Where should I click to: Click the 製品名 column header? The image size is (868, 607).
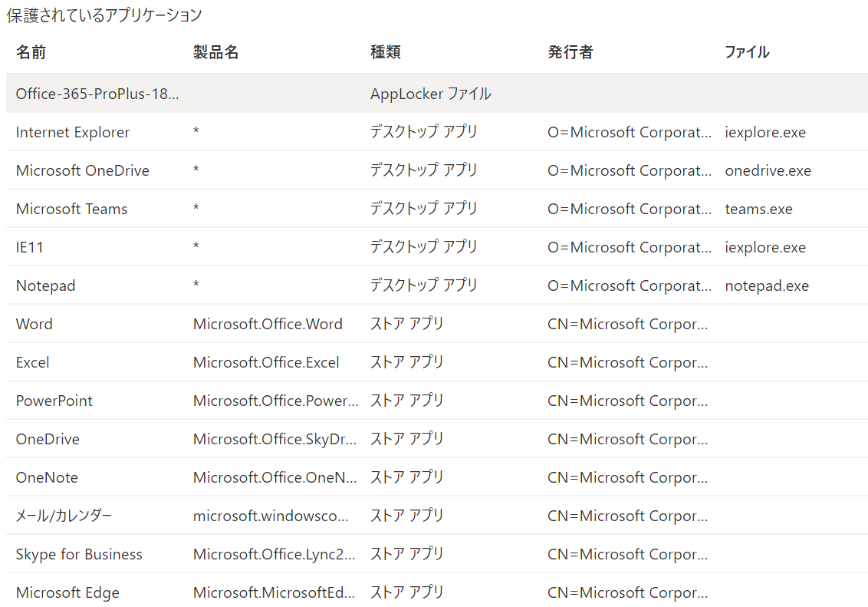tap(215, 52)
